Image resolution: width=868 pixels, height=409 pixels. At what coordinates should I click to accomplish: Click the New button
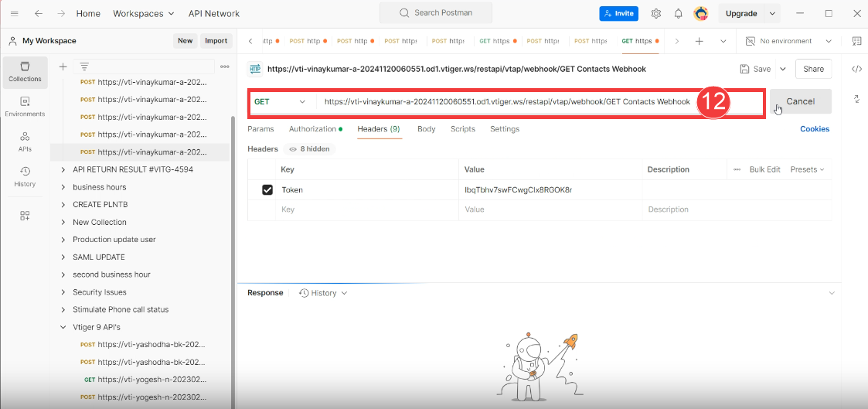click(x=186, y=41)
